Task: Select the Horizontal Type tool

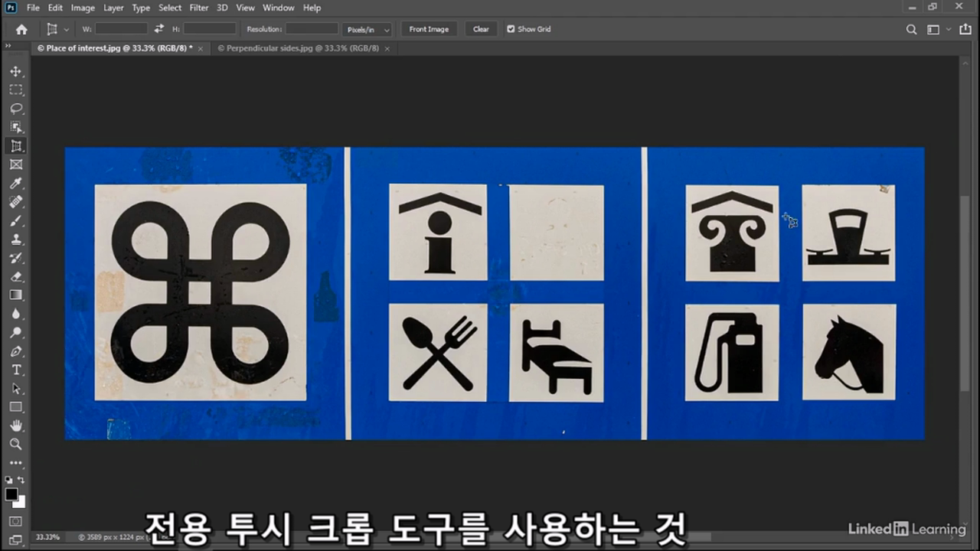Action: coord(16,370)
